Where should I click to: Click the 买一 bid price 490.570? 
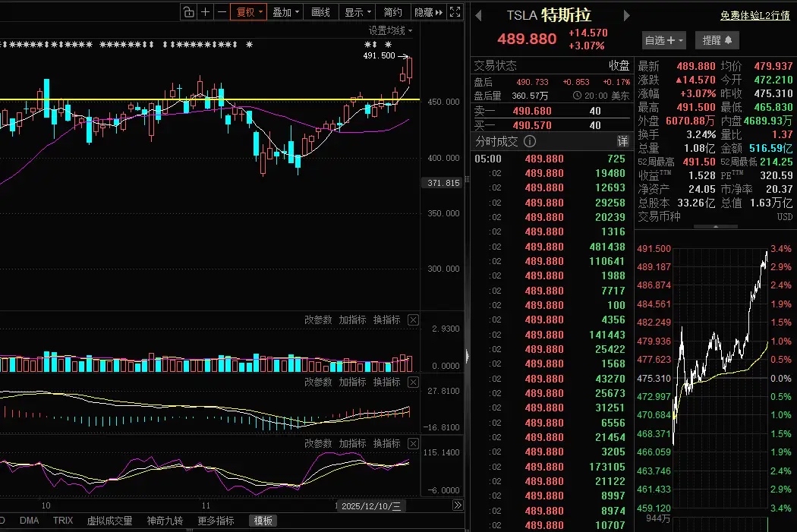[x=531, y=125]
